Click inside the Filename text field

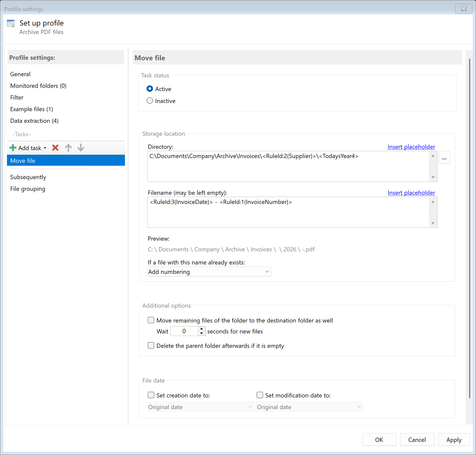click(273, 212)
